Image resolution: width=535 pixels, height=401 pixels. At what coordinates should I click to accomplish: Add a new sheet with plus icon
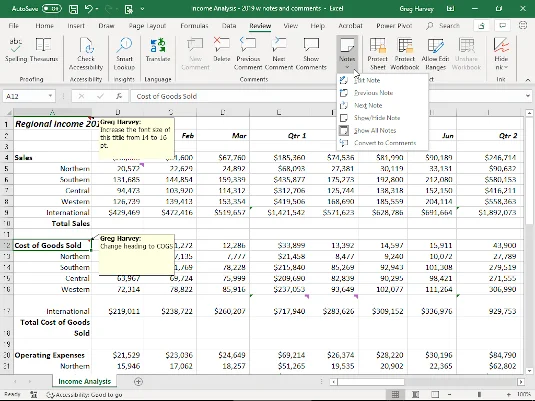tap(138, 382)
